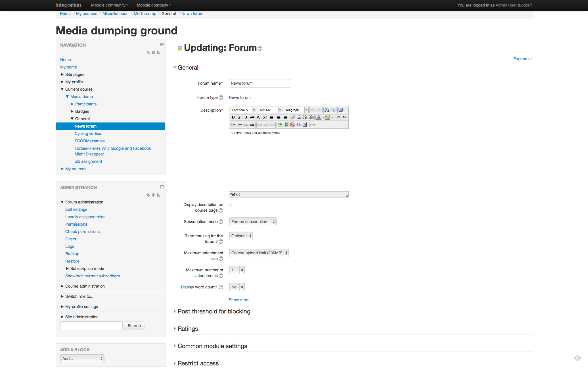Open help icon for Display word count
The width and height of the screenshot is (588, 368).
coord(221,287)
